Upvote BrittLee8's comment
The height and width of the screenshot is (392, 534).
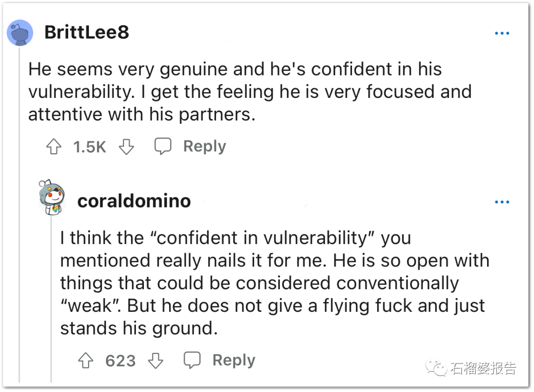pyautogui.click(x=54, y=146)
